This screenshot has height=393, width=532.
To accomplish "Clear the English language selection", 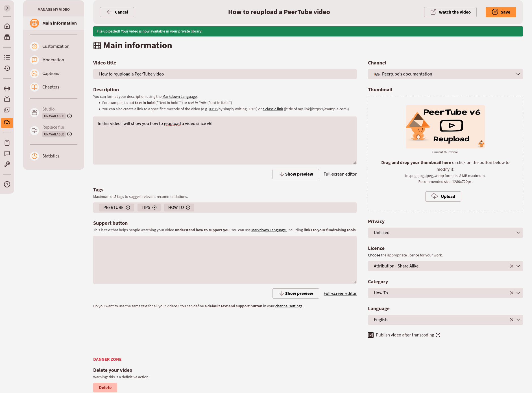I will tap(511, 320).
